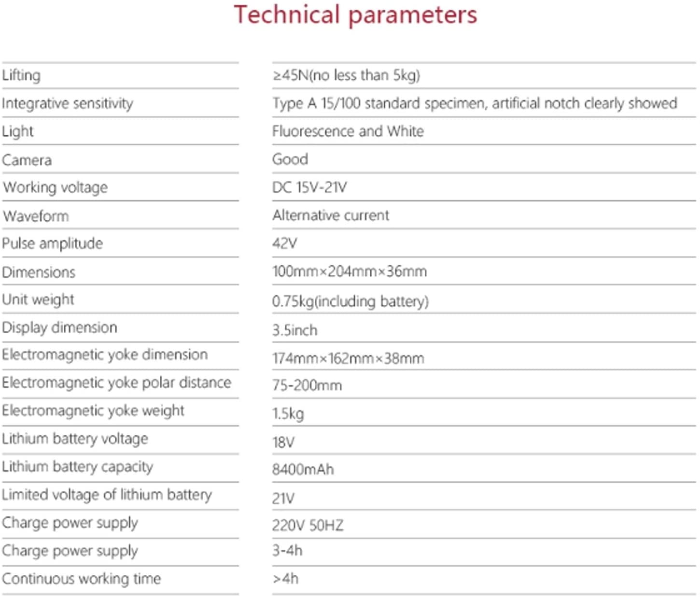Click the 100mm×204mm×36mm dimensions value
The width and height of the screenshot is (700, 597).
coord(350,271)
